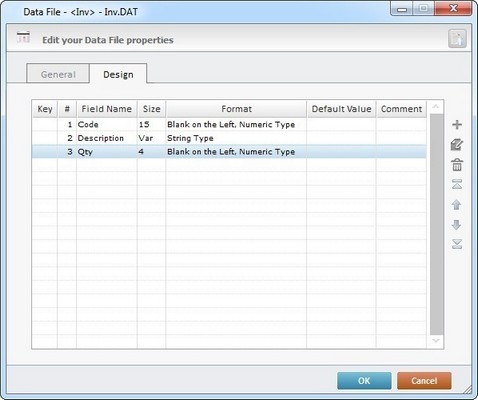Image resolution: width=478 pixels, height=400 pixels.
Task: Select the Design tab
Action: coord(118,74)
